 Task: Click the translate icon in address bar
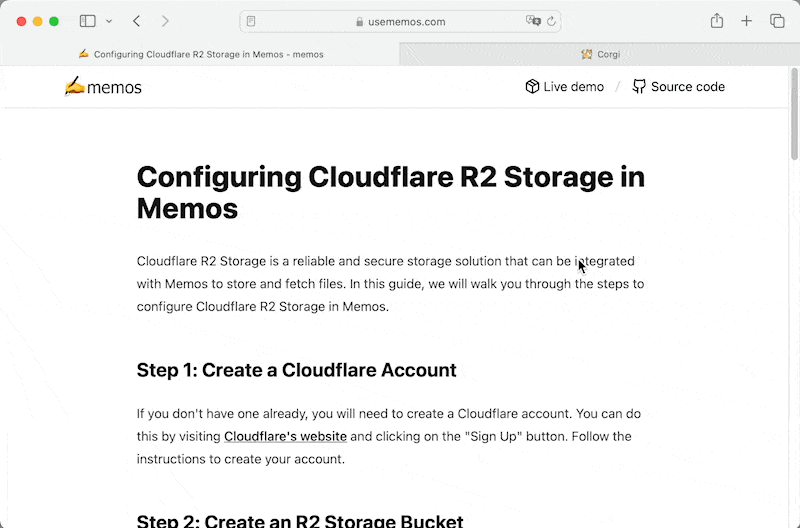tap(534, 21)
